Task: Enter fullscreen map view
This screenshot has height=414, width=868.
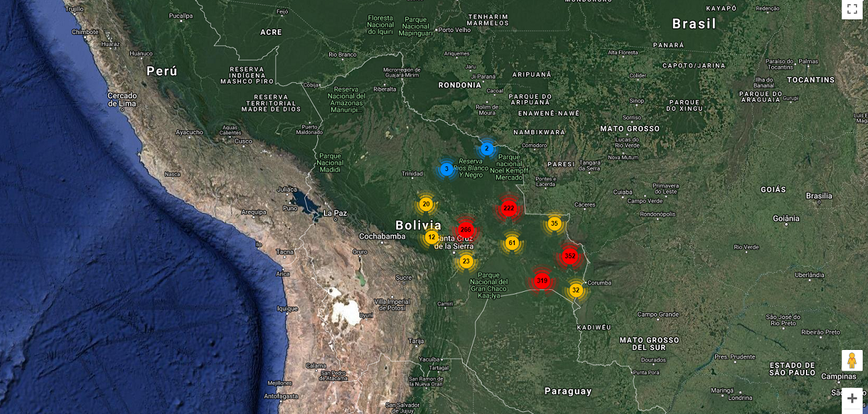Action: 851,9
